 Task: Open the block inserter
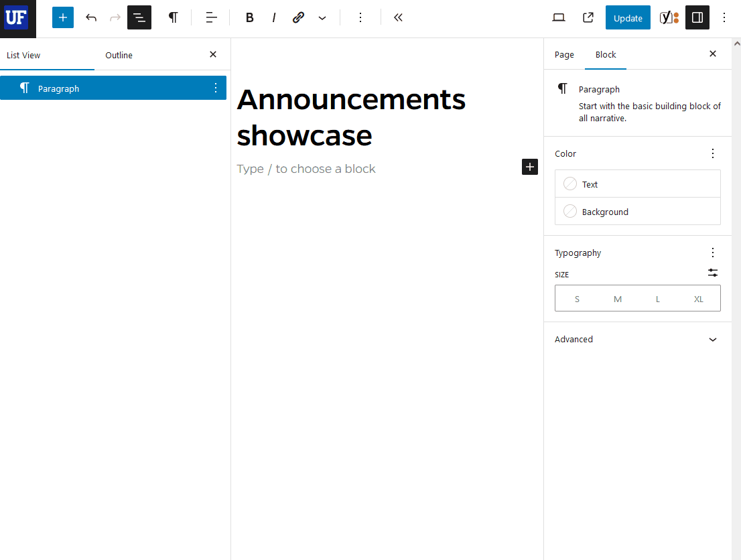pos(62,17)
